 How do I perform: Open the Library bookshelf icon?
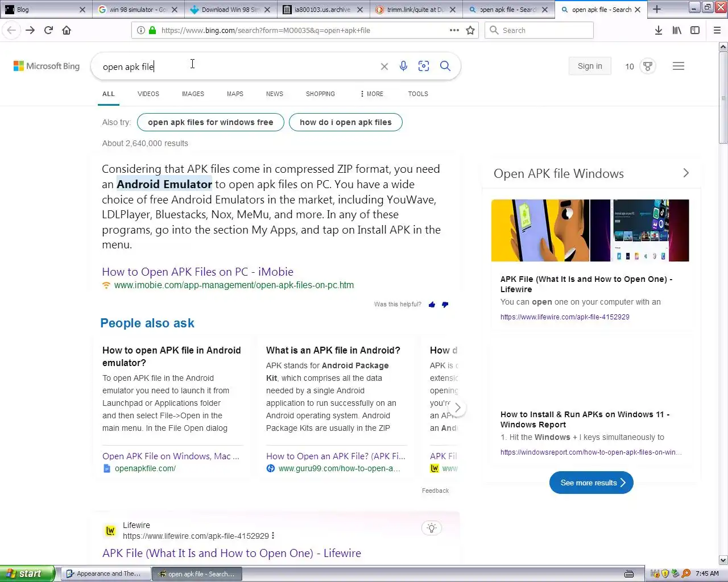(677, 30)
